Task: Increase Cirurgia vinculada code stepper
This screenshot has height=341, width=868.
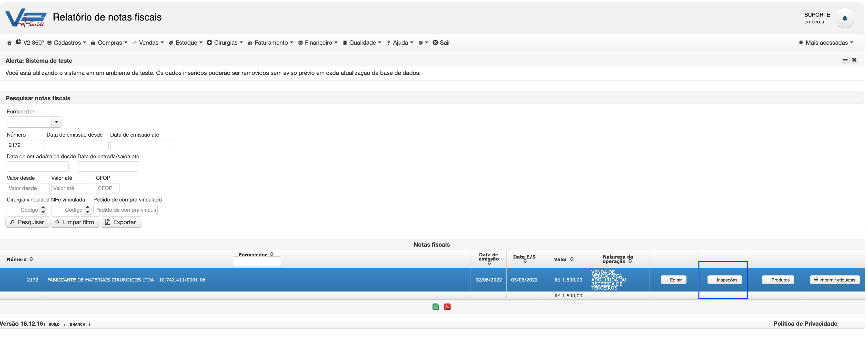Action: (x=43, y=208)
